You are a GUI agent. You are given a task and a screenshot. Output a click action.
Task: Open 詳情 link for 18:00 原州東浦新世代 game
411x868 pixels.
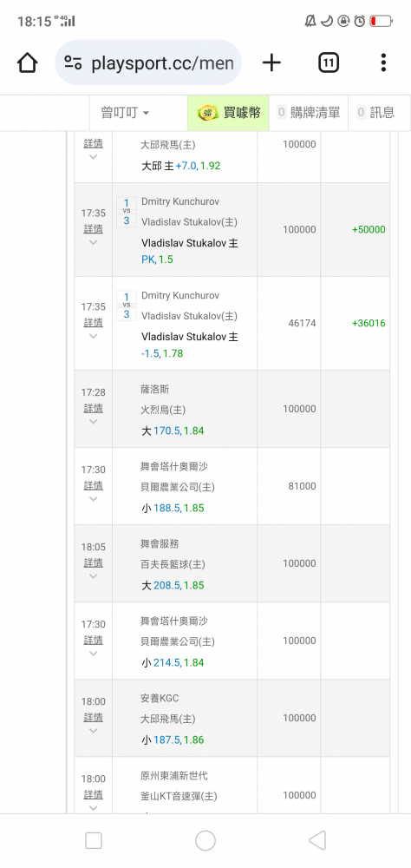93,795
